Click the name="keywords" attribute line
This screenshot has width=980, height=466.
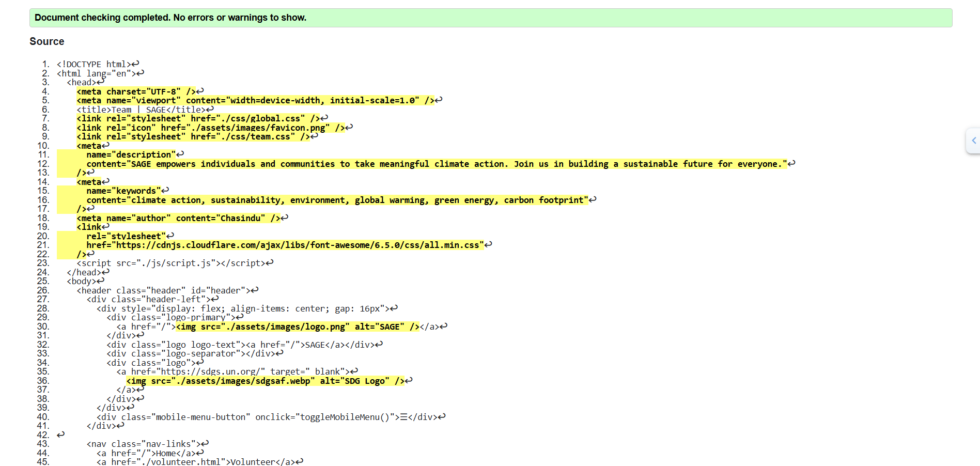point(128,191)
